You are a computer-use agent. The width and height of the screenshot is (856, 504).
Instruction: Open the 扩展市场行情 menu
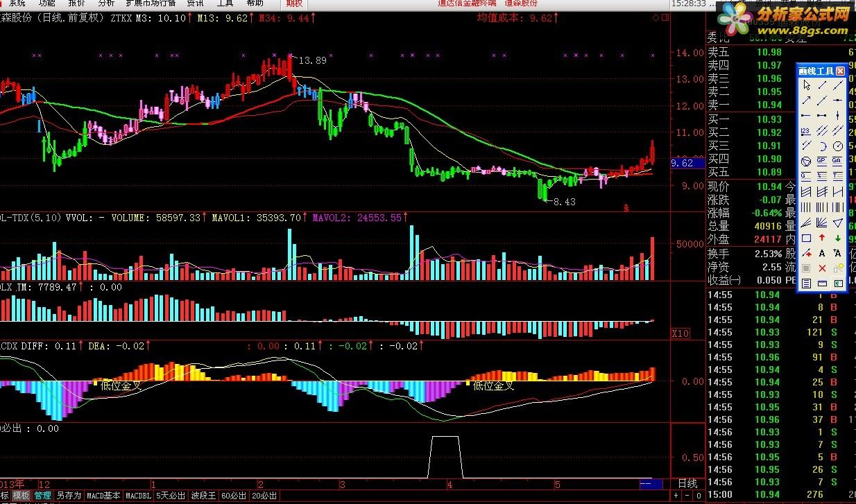pyautogui.click(x=151, y=3)
